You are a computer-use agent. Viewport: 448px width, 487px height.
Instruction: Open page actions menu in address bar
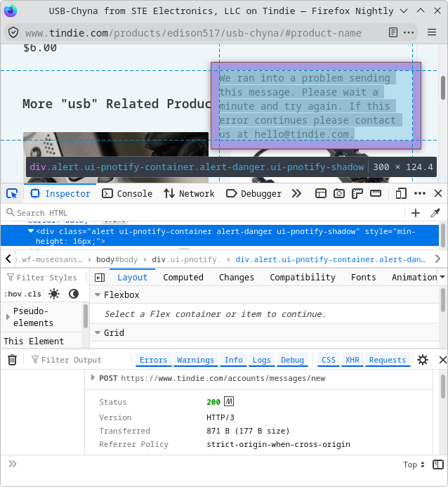tap(409, 32)
